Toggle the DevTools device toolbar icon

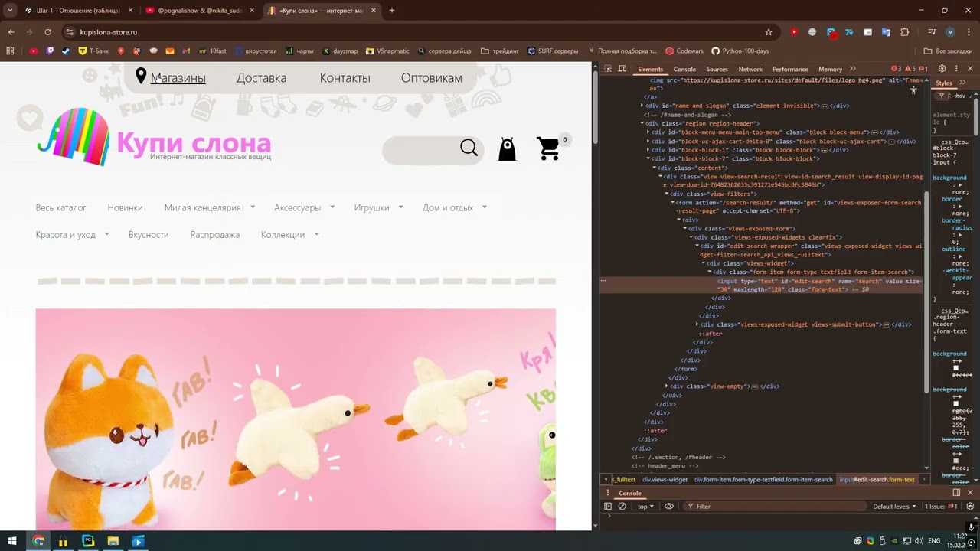(x=623, y=69)
